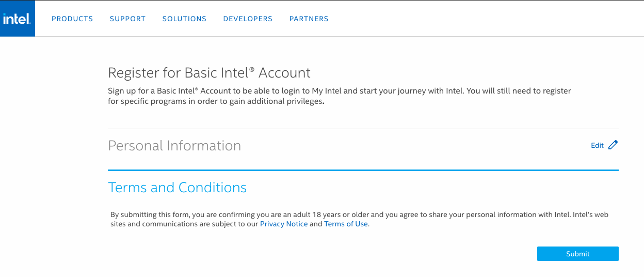This screenshot has width=644, height=277.
Task: Select Solutions in the top navigation
Action: (184, 19)
